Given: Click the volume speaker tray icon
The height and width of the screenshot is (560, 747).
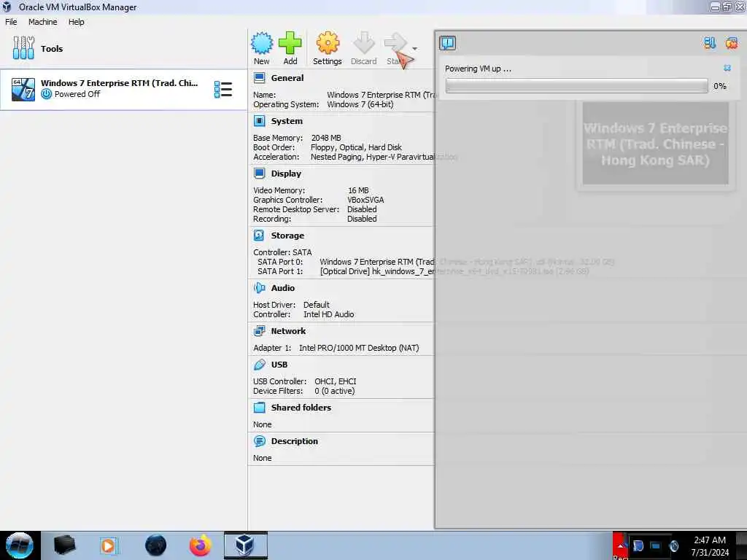Looking at the screenshot, I should click(x=673, y=545).
